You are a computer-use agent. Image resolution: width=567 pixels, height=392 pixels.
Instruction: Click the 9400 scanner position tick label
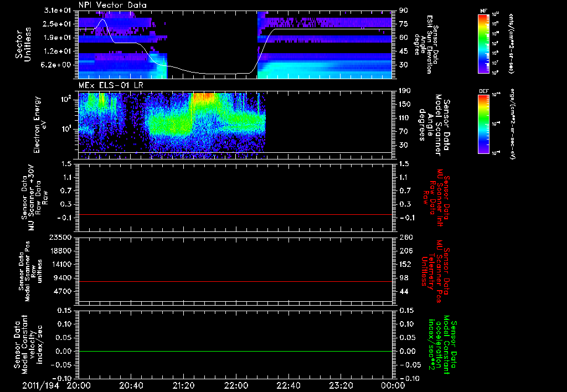click(62, 278)
